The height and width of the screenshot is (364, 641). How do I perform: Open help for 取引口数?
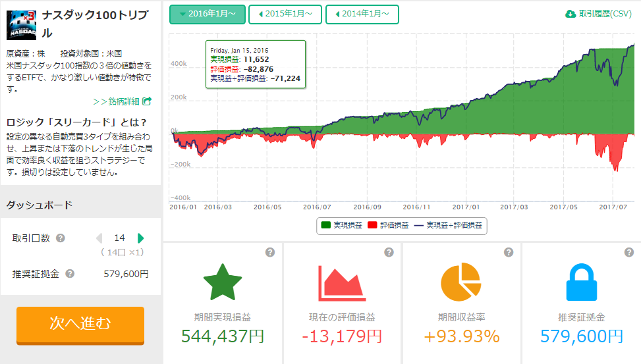coord(61,238)
